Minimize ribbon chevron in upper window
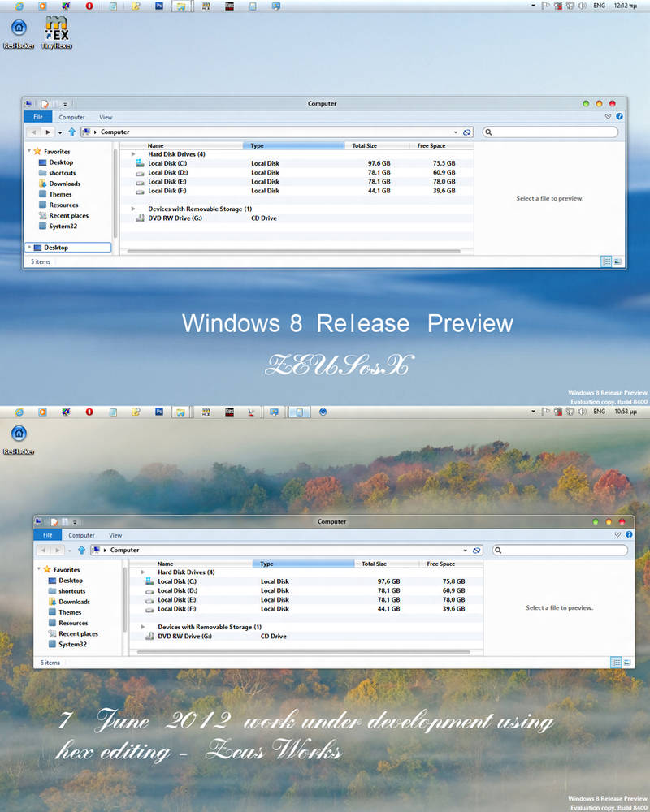Screen dimensions: 650x812 pyautogui.click(x=608, y=116)
